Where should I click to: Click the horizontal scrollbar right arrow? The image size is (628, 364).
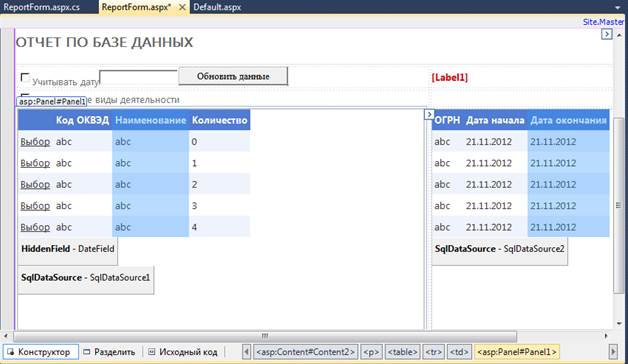point(606,336)
